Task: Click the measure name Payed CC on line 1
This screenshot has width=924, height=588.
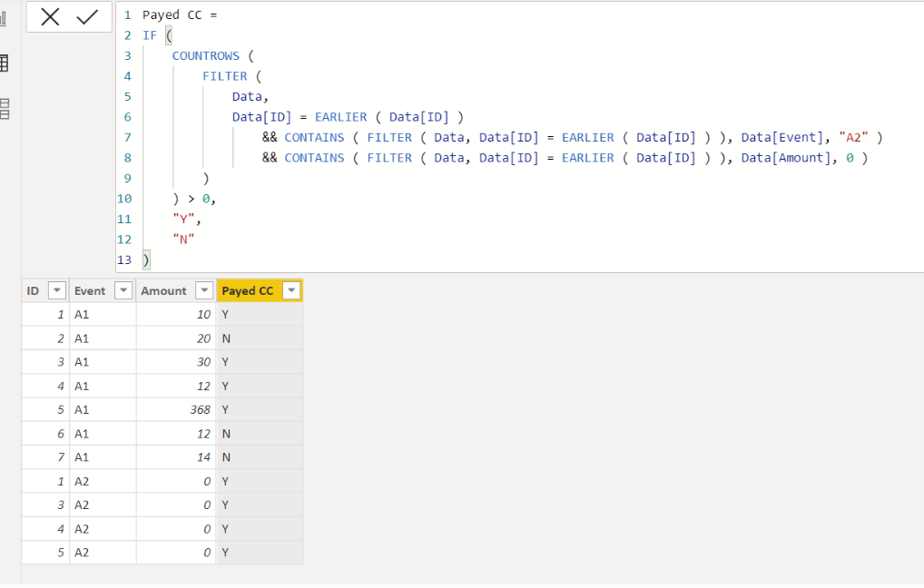Action: coord(172,15)
